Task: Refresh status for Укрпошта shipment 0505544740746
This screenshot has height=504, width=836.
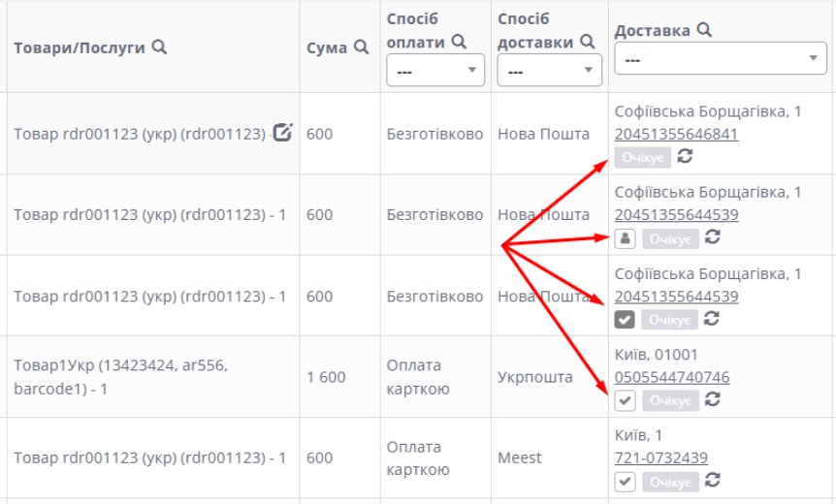Action: pos(713,399)
